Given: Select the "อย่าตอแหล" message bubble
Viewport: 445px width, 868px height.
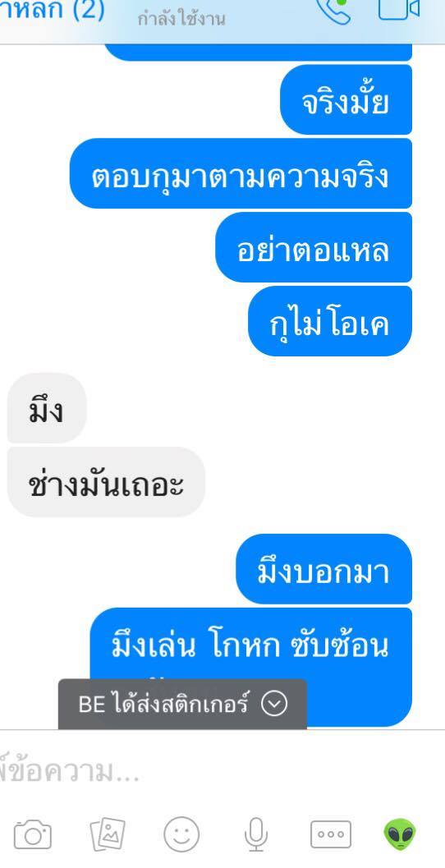Looking at the screenshot, I should tap(314, 247).
